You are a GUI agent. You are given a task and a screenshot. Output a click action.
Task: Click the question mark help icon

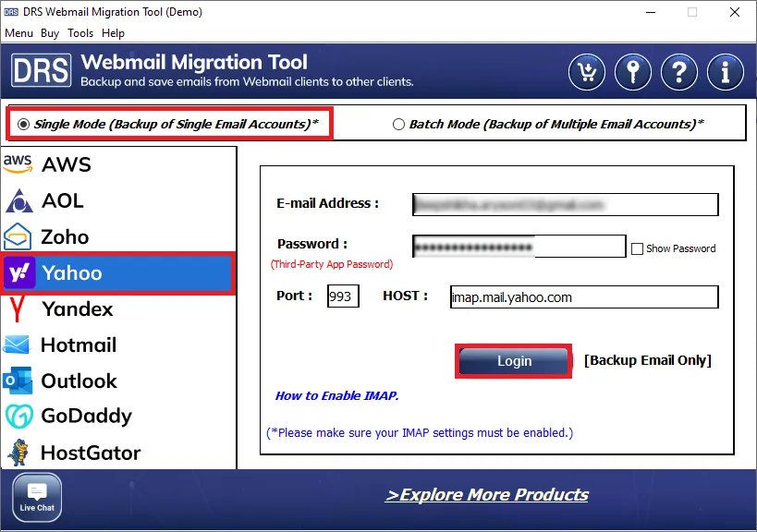pyautogui.click(x=679, y=72)
